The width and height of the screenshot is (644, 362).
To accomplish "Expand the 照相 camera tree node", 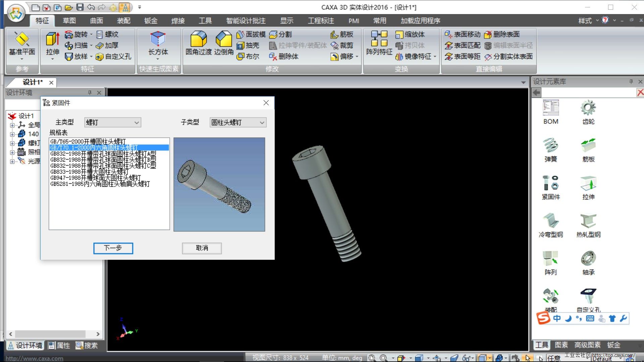I will click(12, 152).
